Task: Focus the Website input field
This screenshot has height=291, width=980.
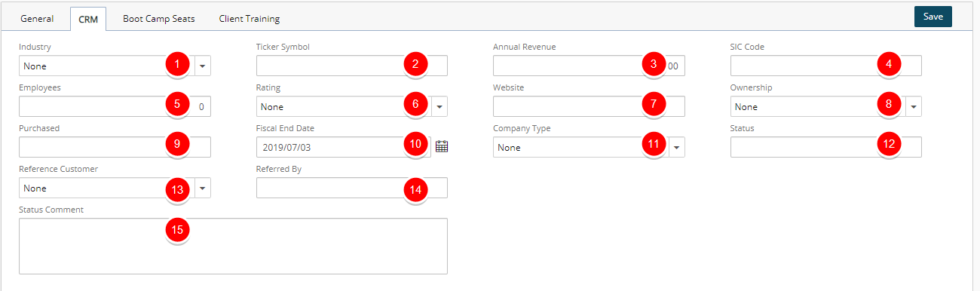Action: pos(589,107)
